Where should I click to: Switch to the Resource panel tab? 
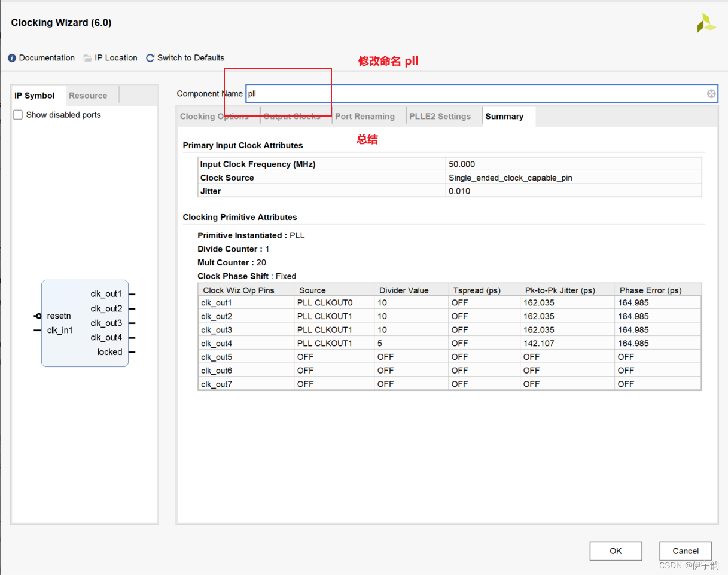(x=88, y=96)
